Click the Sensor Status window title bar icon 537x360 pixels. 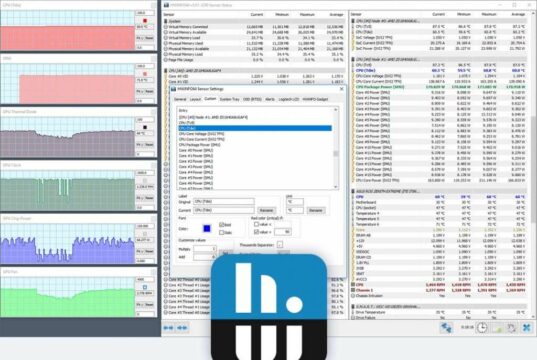tap(166, 5)
